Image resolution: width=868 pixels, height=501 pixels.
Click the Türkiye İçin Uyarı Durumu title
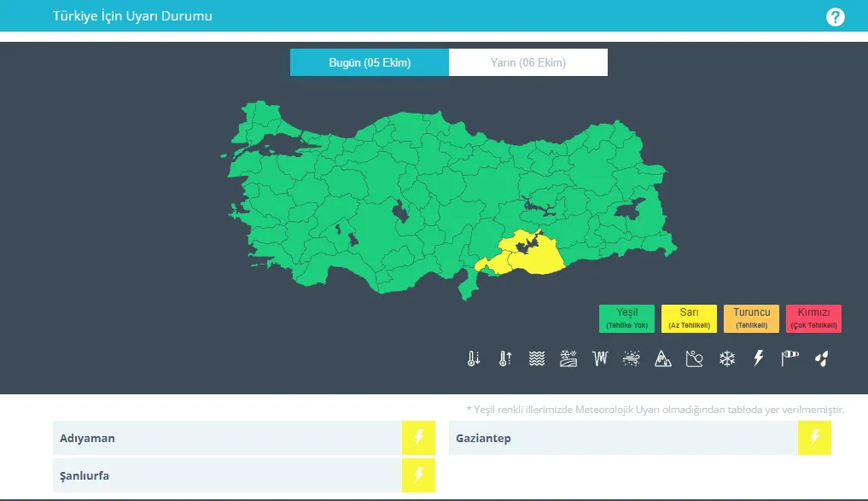pos(132,16)
